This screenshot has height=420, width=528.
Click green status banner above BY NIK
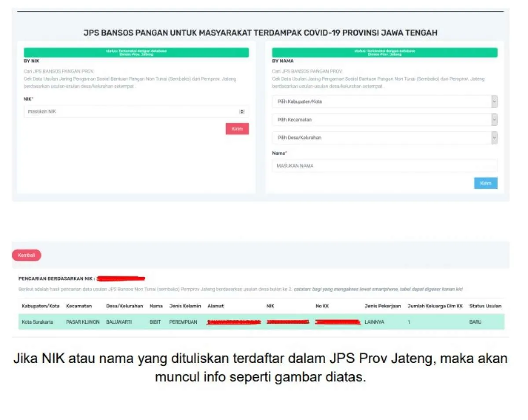click(136, 52)
